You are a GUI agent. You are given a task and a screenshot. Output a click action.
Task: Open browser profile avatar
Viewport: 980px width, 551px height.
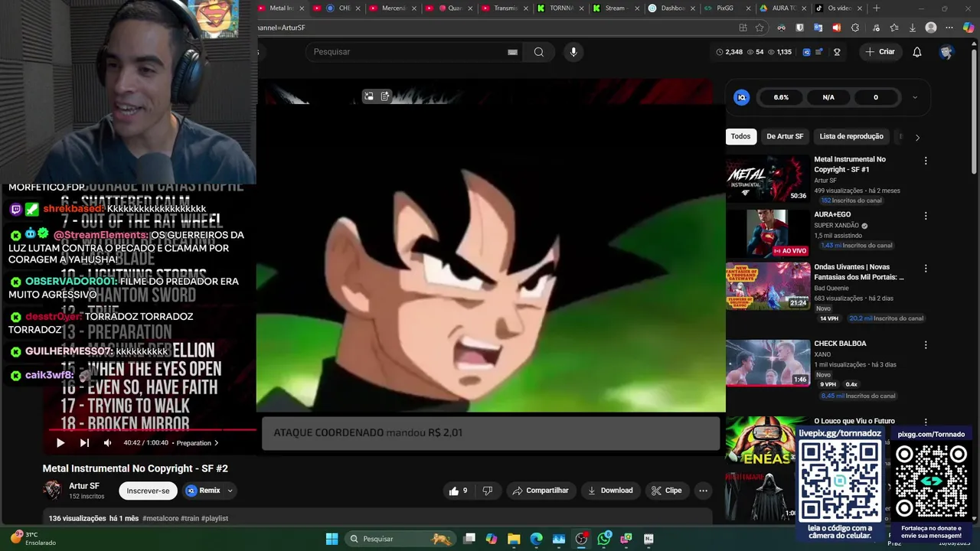click(x=931, y=28)
